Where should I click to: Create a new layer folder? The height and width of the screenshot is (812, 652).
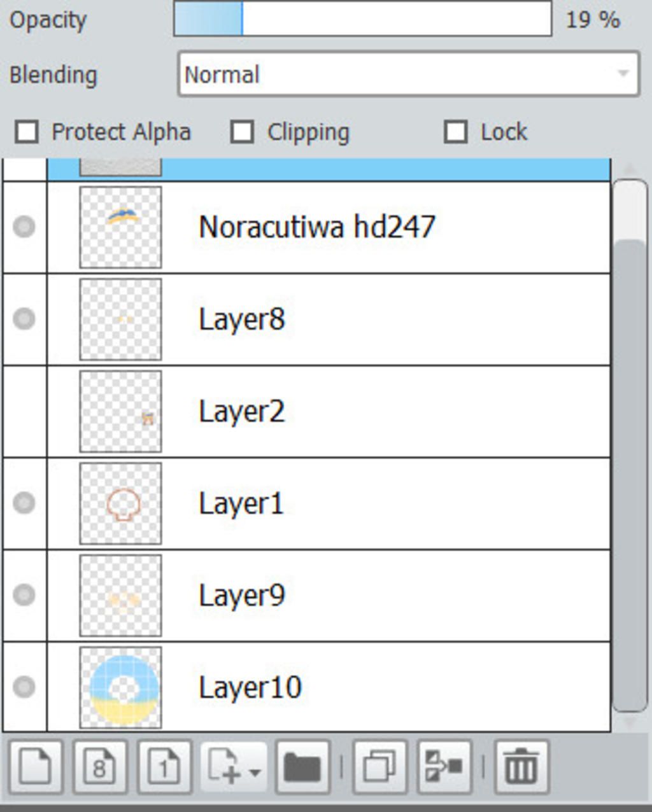coord(302,766)
